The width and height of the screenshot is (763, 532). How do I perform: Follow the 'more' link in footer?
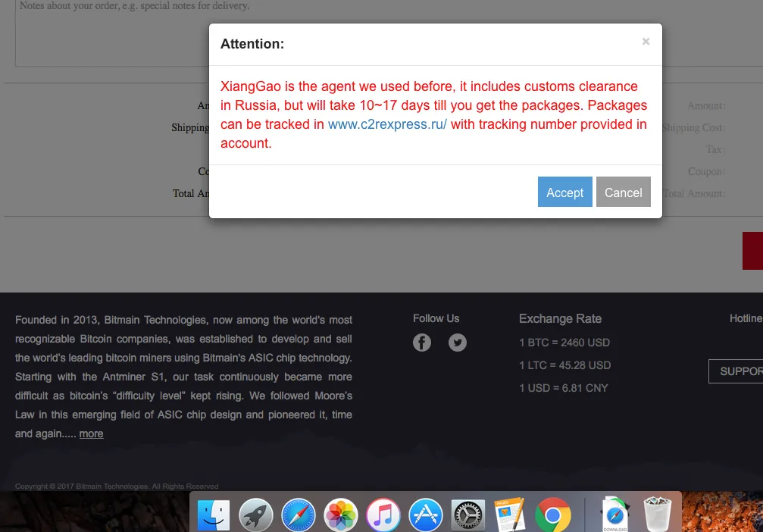pyautogui.click(x=91, y=433)
